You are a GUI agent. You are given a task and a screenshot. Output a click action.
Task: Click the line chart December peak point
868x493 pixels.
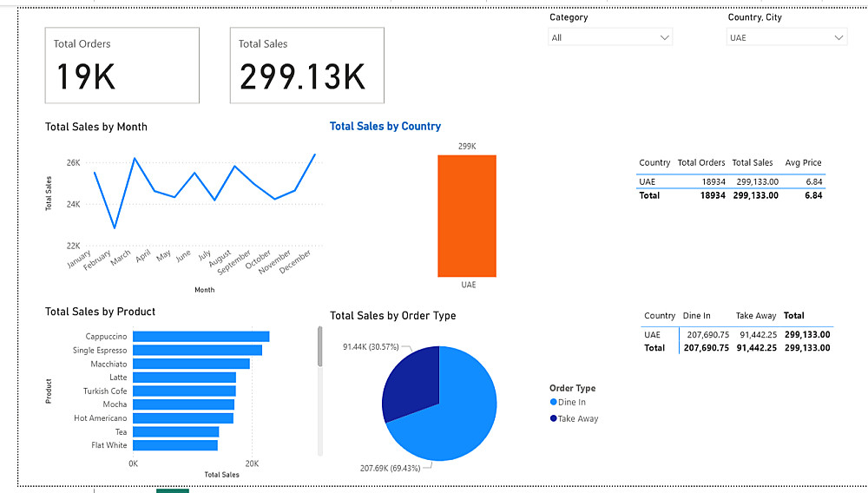pyautogui.click(x=315, y=154)
